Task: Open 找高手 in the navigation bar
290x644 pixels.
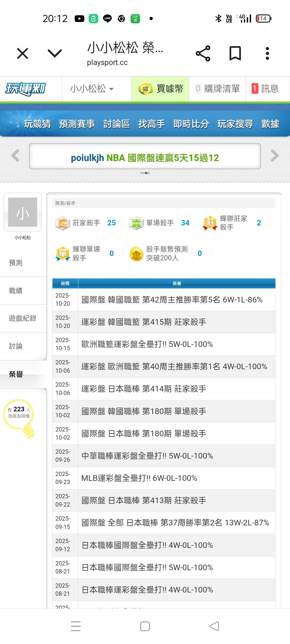Action: pyautogui.click(x=151, y=124)
